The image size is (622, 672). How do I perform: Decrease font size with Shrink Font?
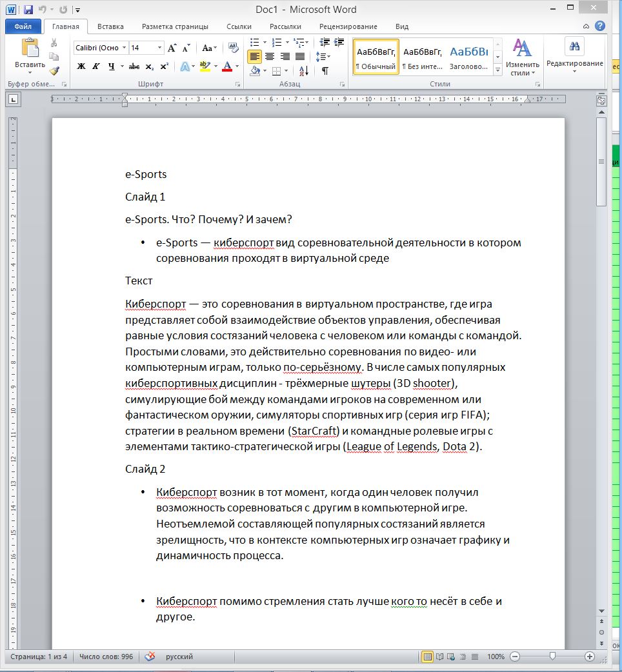coord(186,48)
